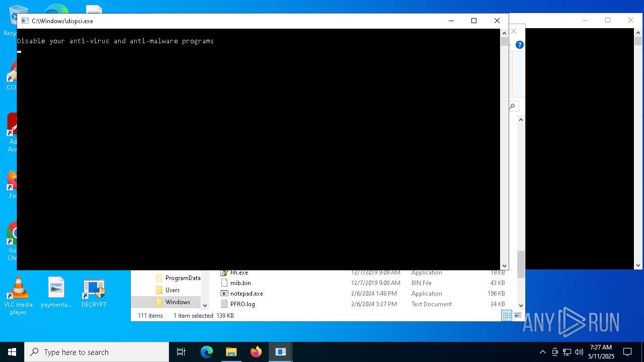Click scroll-down arrow of background console window
The image size is (644, 362).
click(638, 265)
